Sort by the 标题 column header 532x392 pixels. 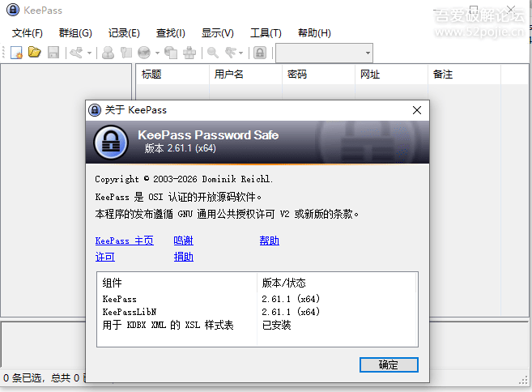click(172, 75)
